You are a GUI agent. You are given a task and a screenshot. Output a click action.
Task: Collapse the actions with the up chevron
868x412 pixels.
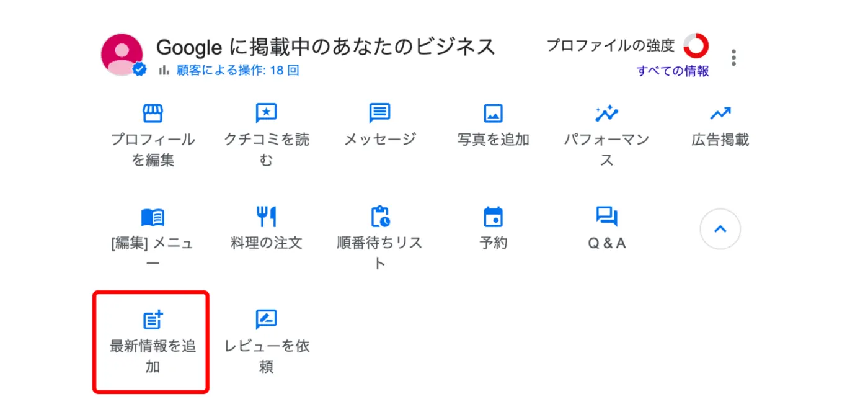720,230
